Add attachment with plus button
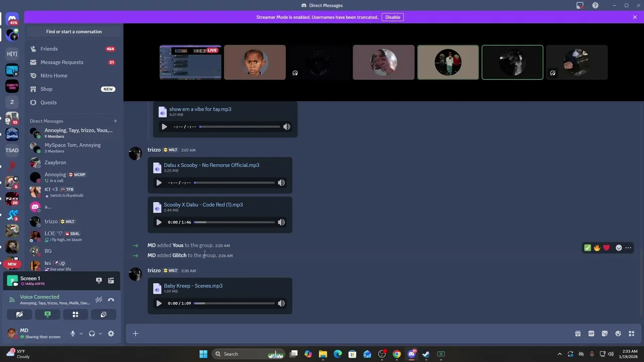644x362 pixels. (135, 333)
